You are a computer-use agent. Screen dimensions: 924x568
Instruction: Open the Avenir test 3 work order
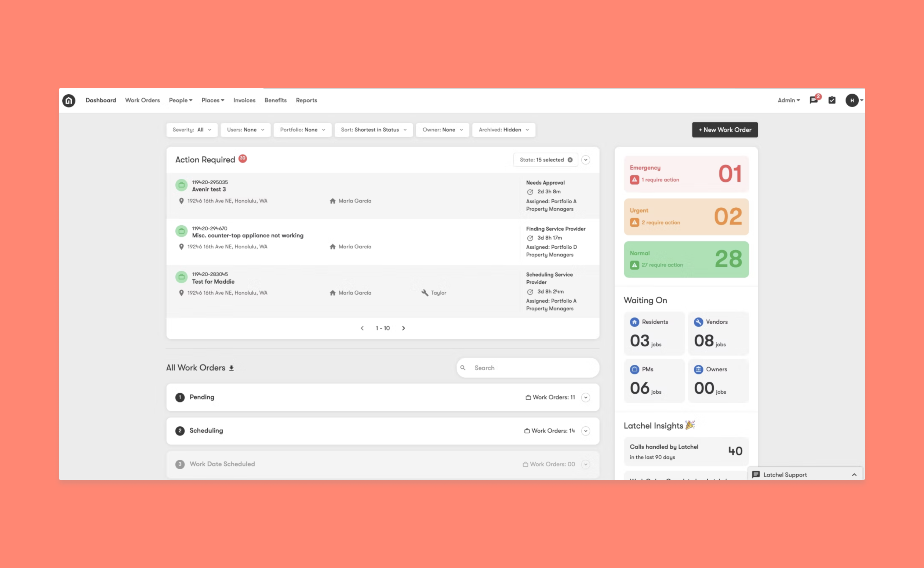coord(209,189)
